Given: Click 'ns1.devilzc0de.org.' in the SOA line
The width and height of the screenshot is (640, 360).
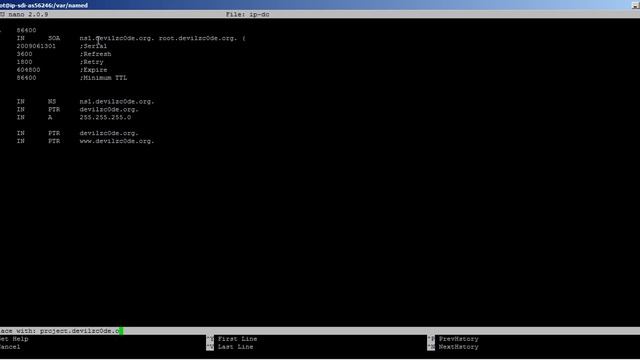Looking at the screenshot, I should click(117, 38).
